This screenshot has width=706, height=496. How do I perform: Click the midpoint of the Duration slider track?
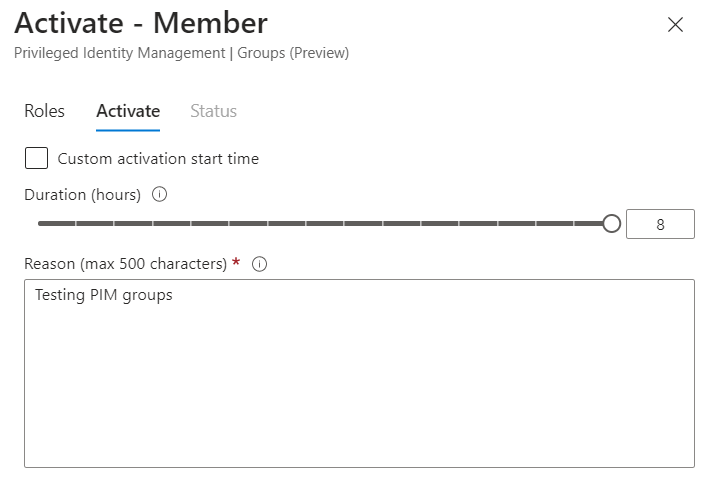point(325,224)
